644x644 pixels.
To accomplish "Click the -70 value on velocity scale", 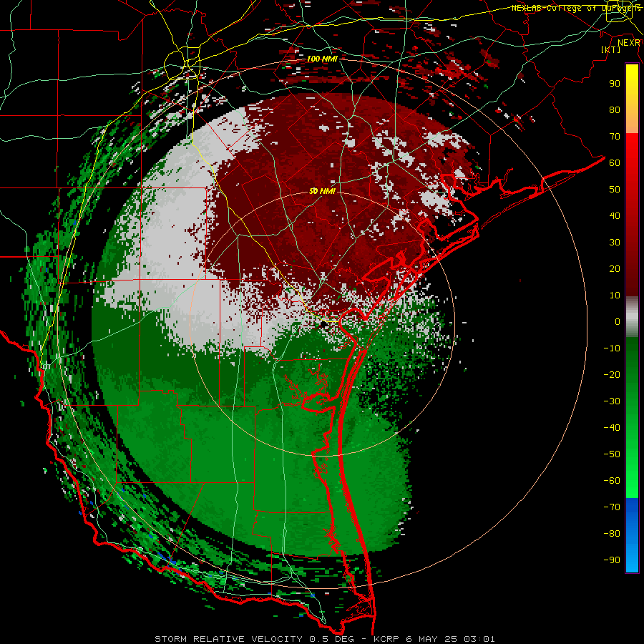I will tap(612, 507).
